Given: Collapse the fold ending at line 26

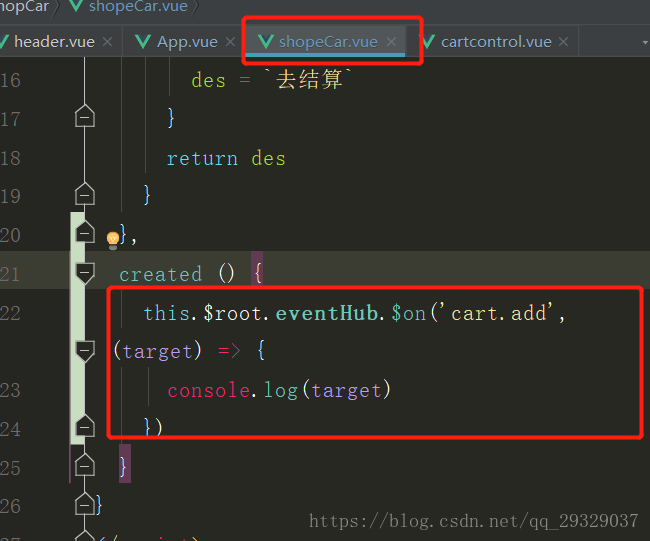Looking at the screenshot, I should 85,504.
